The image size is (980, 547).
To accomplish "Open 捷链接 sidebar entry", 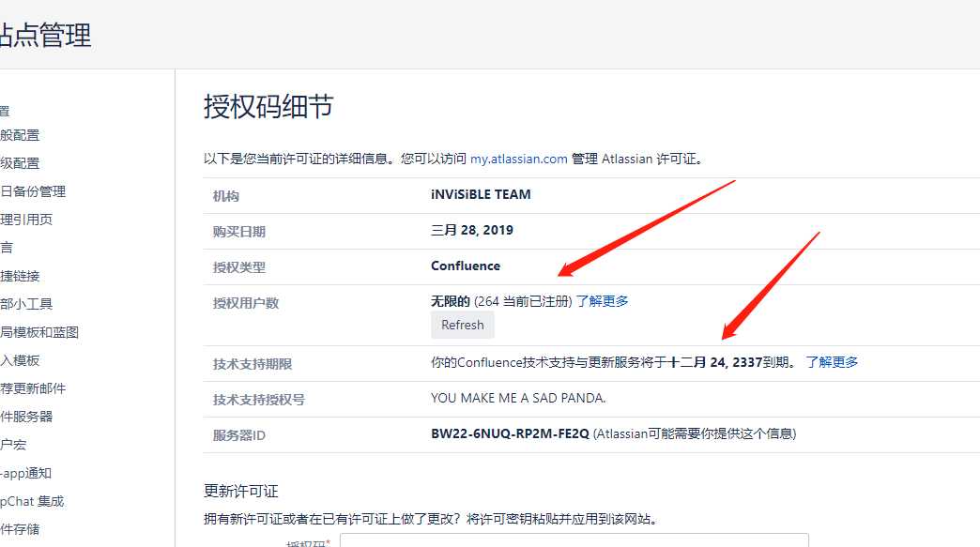I will pyautogui.click(x=20, y=276).
